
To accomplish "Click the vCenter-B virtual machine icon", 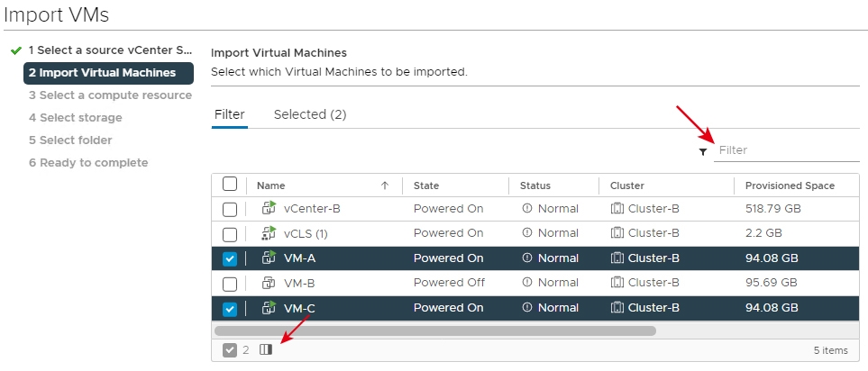I will [x=268, y=208].
